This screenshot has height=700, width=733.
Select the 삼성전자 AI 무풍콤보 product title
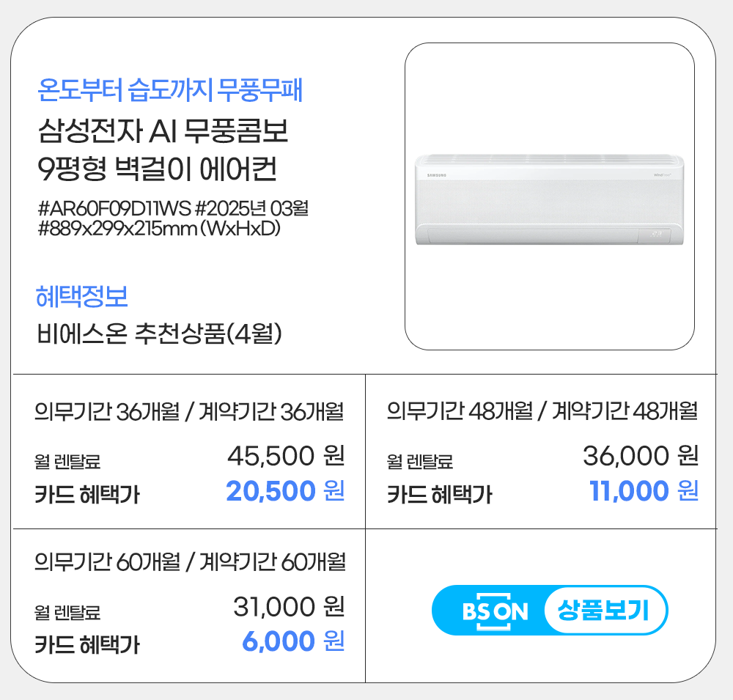click(163, 132)
